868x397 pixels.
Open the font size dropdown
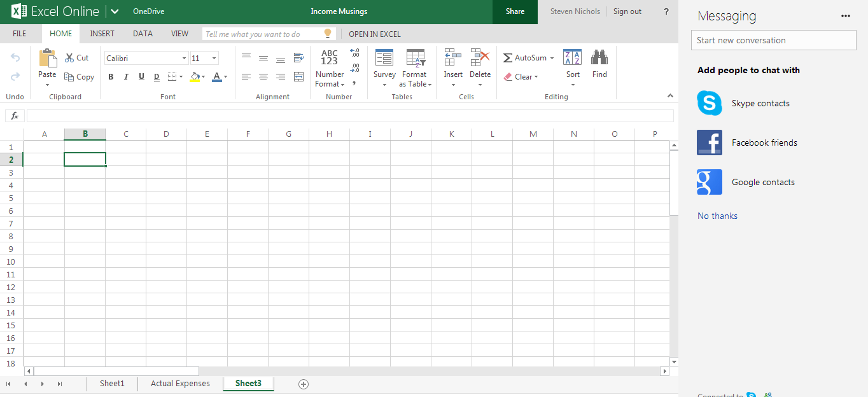[214, 59]
